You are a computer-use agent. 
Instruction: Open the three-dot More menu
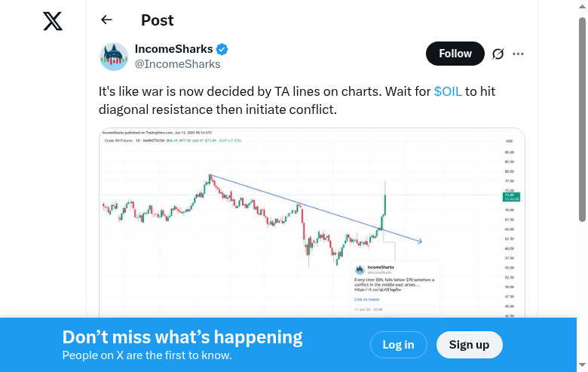pos(518,54)
